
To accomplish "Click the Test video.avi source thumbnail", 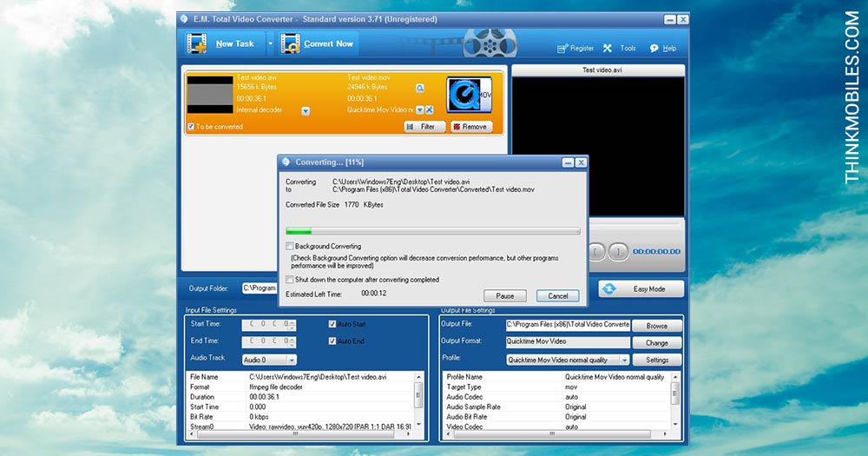I will pyautogui.click(x=210, y=95).
